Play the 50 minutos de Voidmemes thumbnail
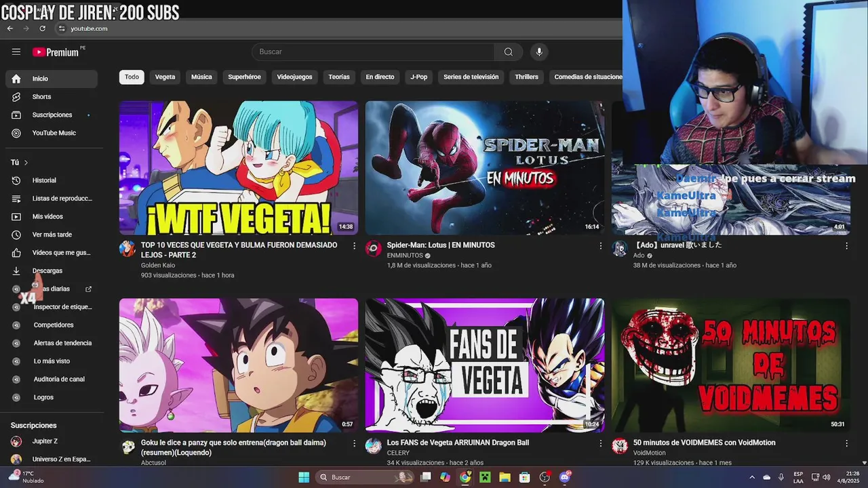The height and width of the screenshot is (488, 868). [x=731, y=365]
